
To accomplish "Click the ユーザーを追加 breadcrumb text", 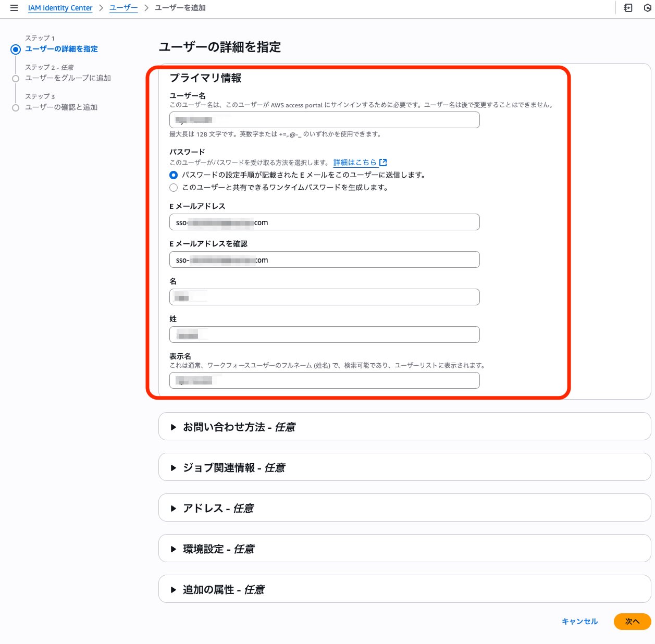I will point(180,8).
